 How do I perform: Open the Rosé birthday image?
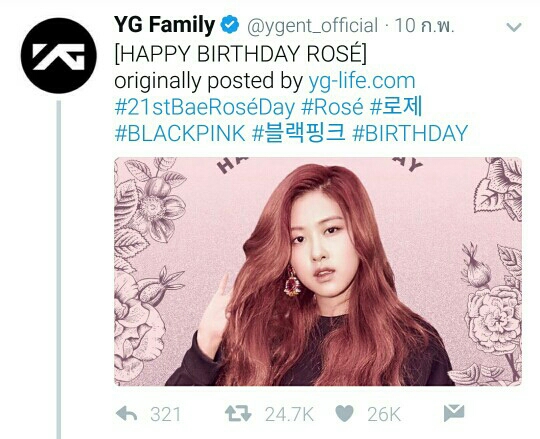point(318,271)
